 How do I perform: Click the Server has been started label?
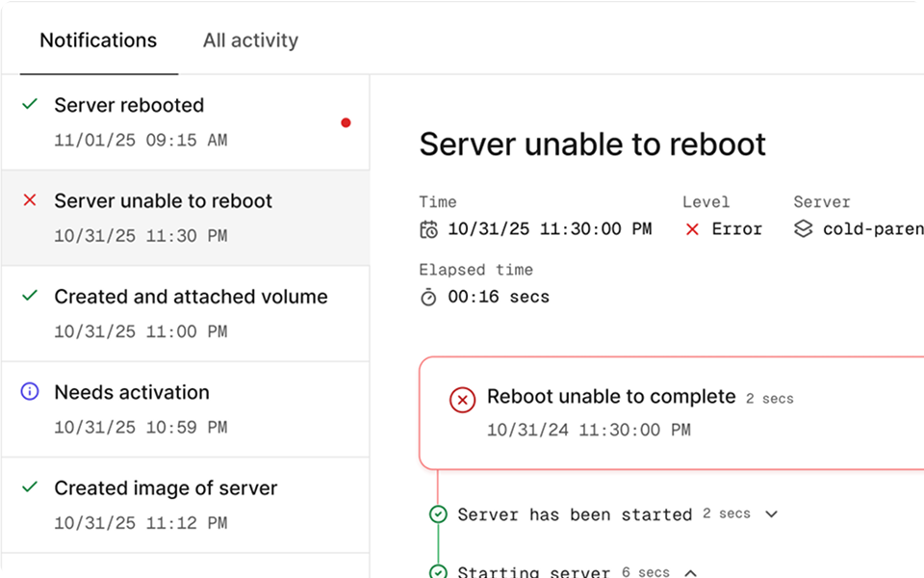(x=575, y=514)
